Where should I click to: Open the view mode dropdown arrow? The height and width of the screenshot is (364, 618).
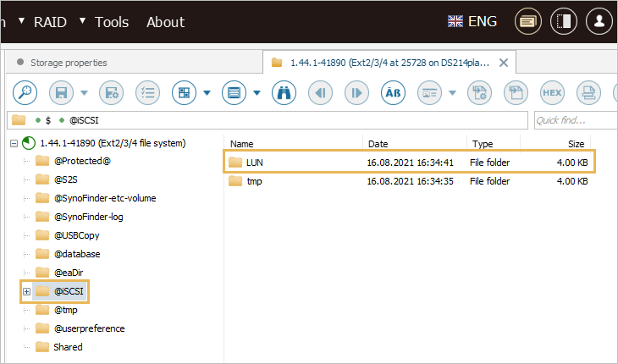click(x=256, y=93)
